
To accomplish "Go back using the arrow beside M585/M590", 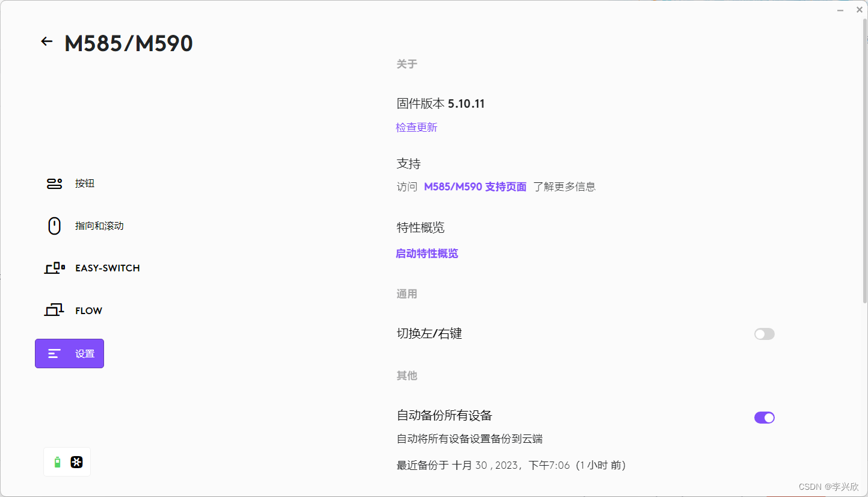I will tap(46, 42).
